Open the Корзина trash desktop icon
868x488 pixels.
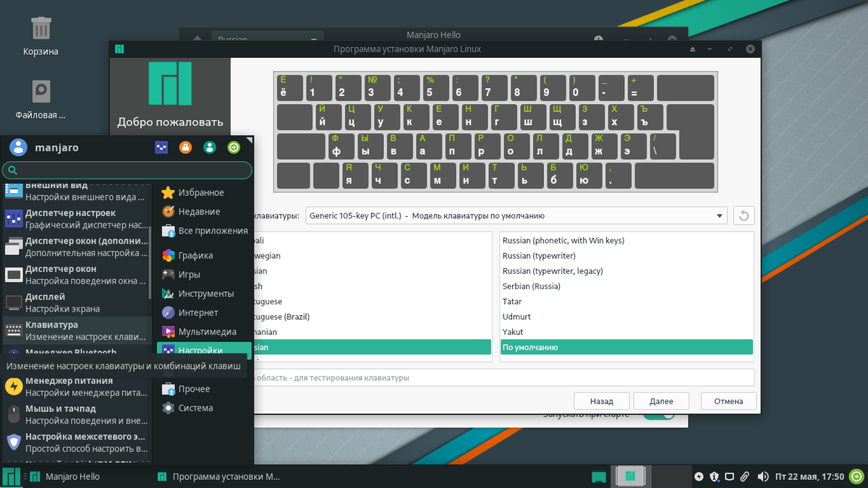(x=41, y=37)
